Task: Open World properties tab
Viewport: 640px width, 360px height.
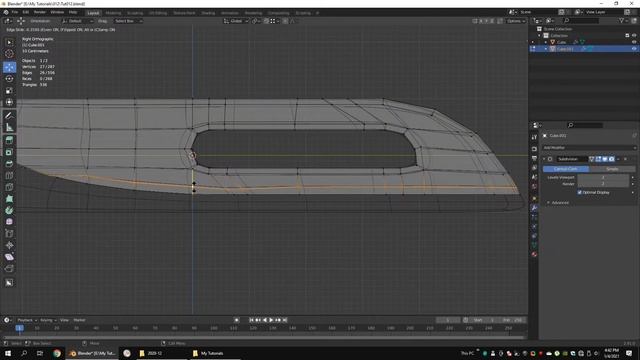Action: (534, 186)
